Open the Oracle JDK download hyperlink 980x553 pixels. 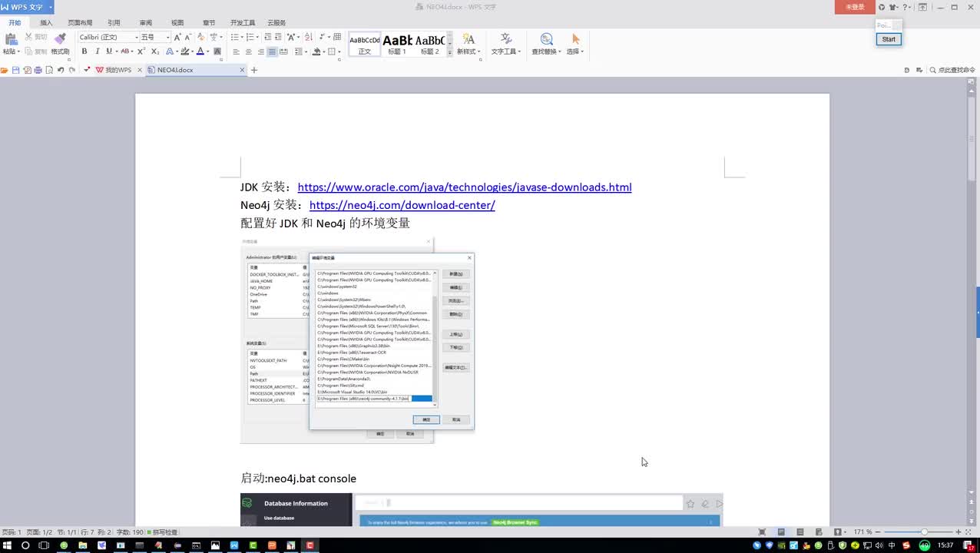point(465,187)
